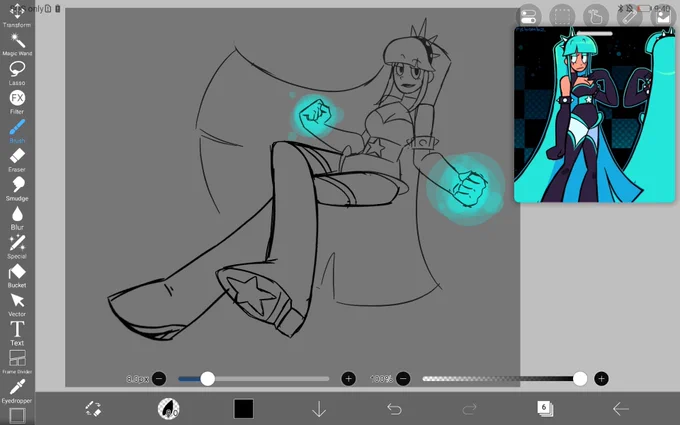The height and width of the screenshot is (425, 680).
Task: Select the Special tool
Action: 17,246
